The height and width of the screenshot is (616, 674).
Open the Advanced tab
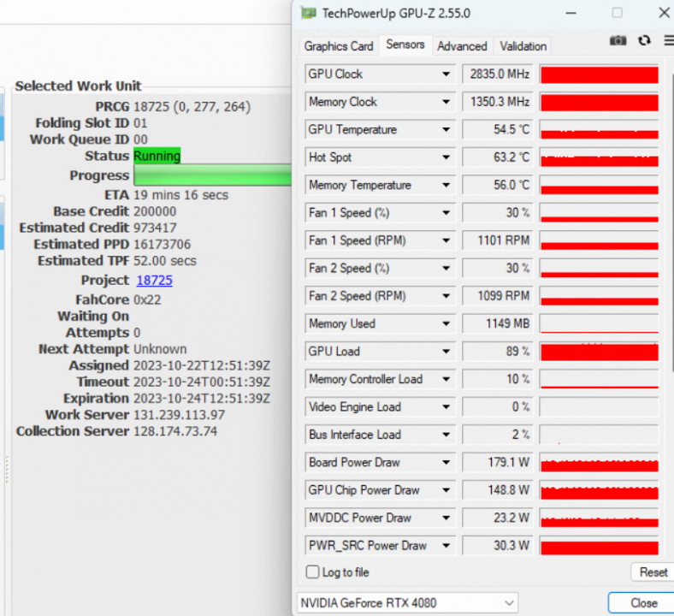[462, 46]
